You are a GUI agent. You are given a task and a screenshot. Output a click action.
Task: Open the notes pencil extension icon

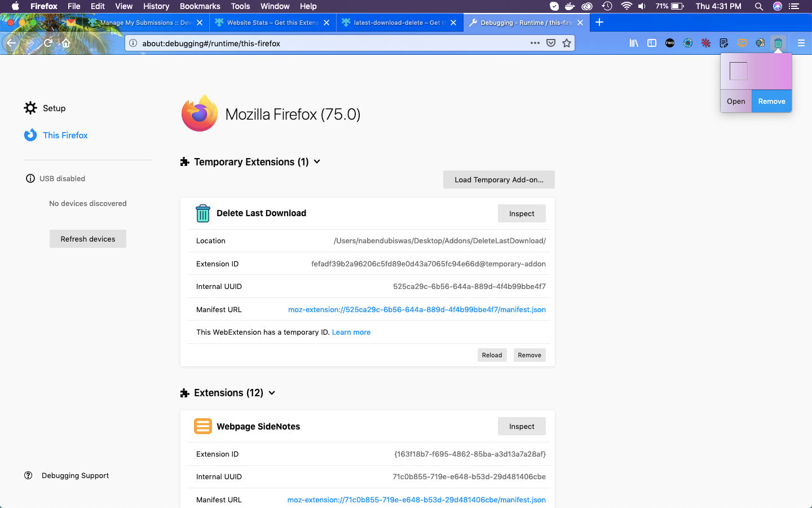pos(724,43)
